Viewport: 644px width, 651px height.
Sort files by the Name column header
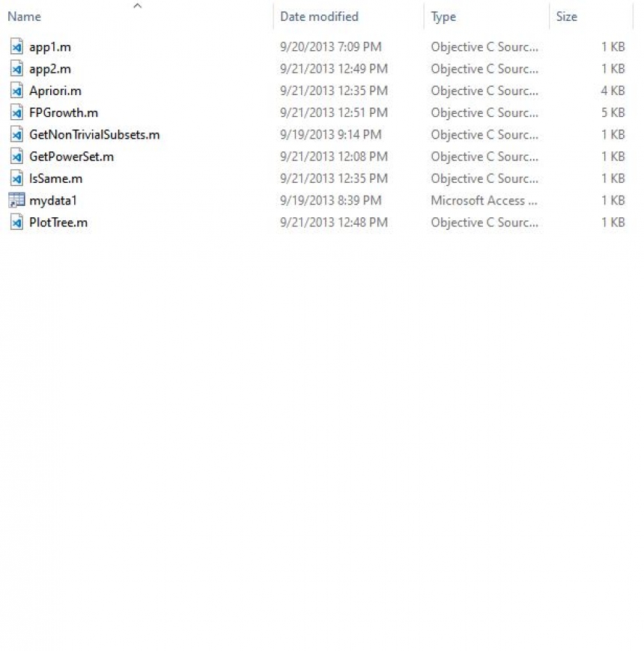[x=24, y=16]
